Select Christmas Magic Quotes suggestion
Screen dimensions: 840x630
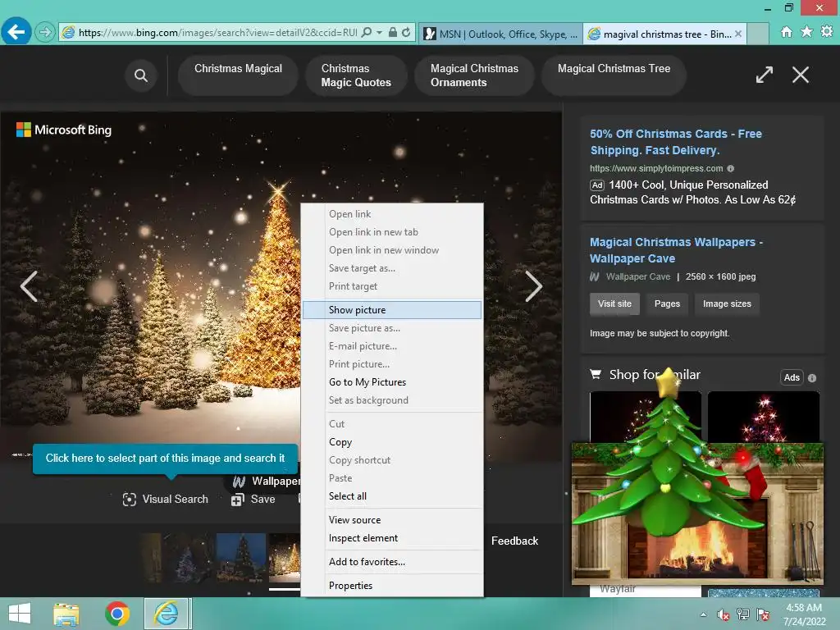356,75
